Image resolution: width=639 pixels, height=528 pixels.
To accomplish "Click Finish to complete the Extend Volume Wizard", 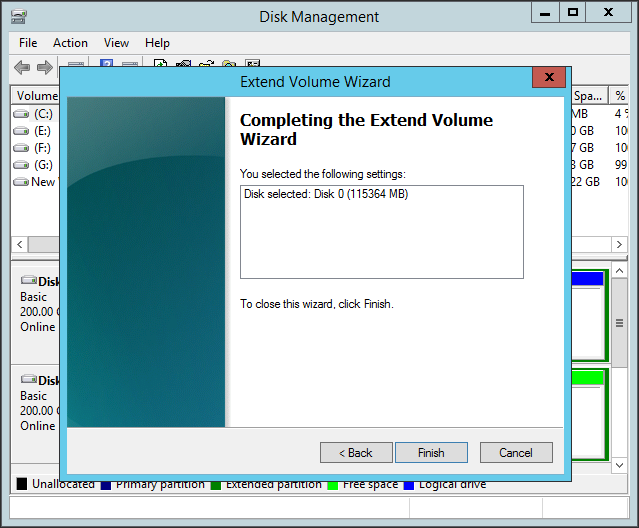I will 431,453.
